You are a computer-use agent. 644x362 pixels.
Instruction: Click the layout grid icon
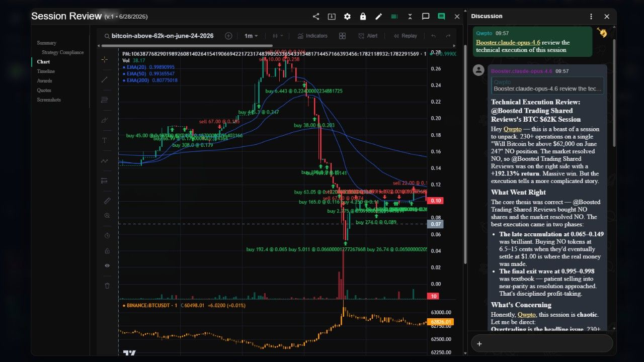342,36
